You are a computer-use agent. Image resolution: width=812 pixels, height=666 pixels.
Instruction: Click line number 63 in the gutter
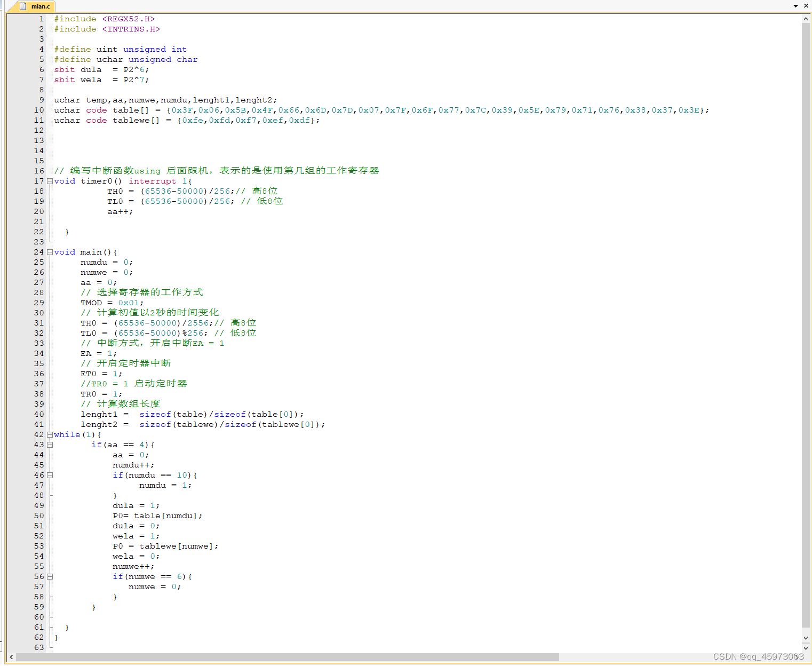(x=39, y=647)
